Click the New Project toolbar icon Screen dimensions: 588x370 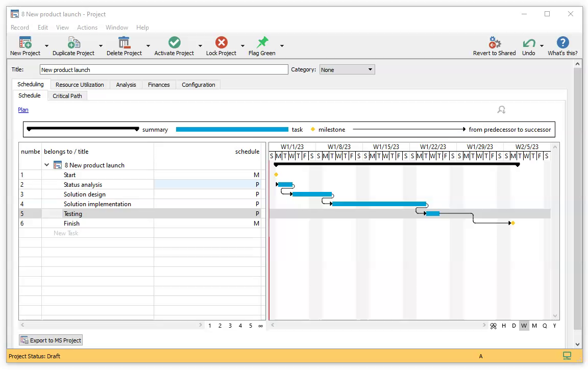pos(25,42)
